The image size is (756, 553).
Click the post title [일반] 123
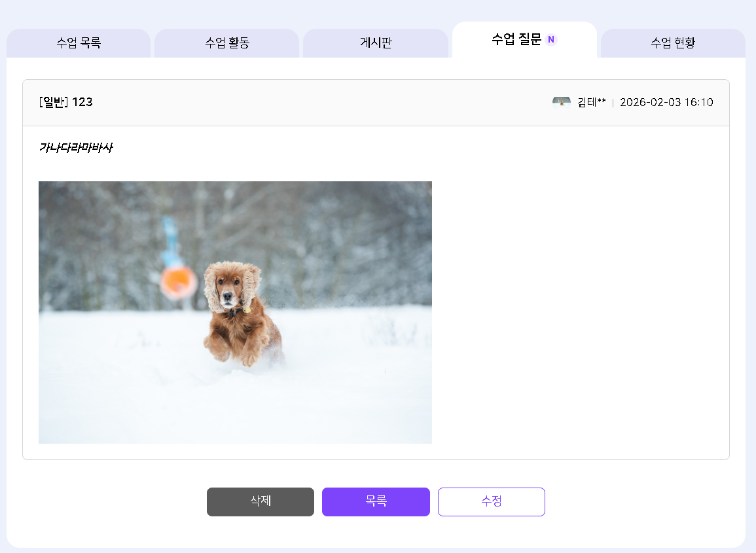point(65,102)
